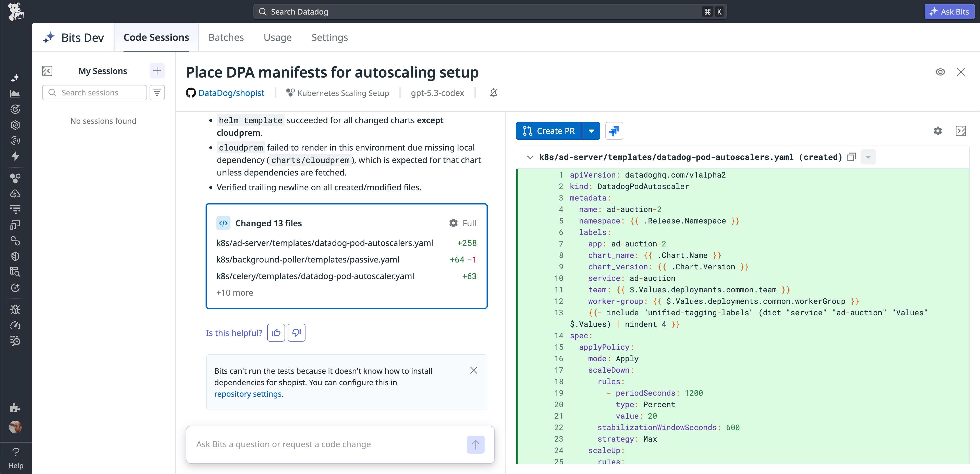Click the Bits AI sparkle sidebar icon
This screenshot has width=980, height=474.
pyautogui.click(x=15, y=78)
